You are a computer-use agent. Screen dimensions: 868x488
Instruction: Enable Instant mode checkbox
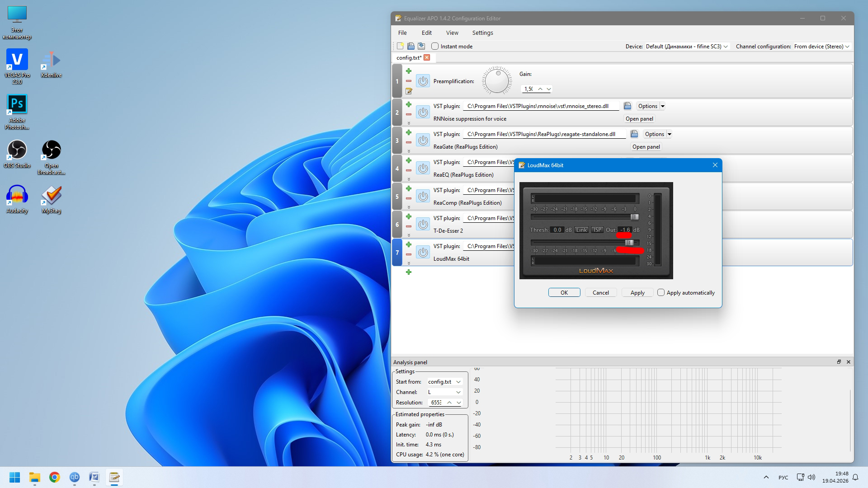(435, 46)
